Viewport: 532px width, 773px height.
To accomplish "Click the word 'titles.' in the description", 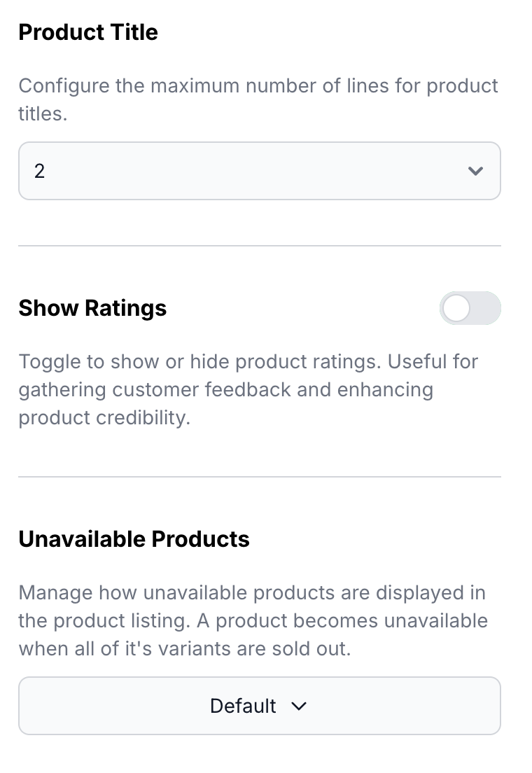I will [x=43, y=114].
